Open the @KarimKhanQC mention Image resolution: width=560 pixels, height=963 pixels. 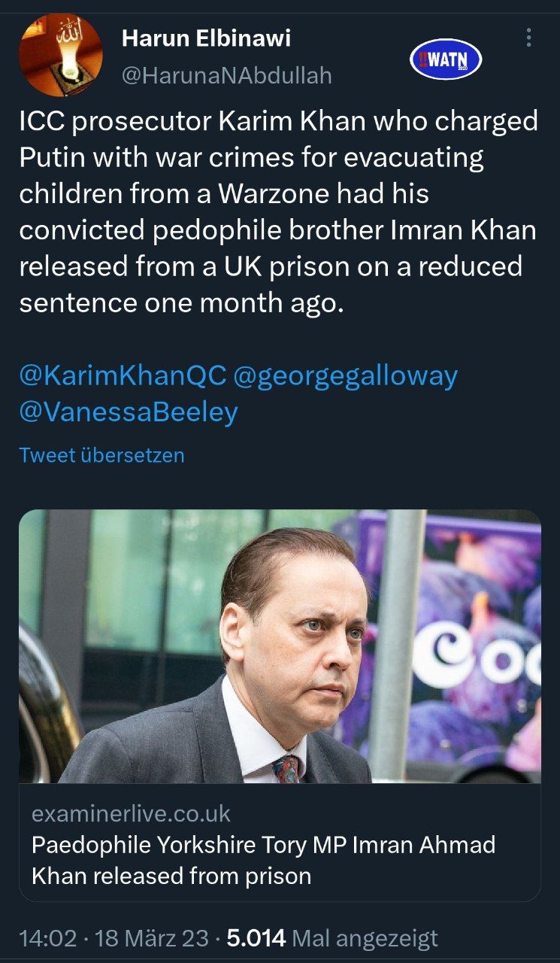point(123,376)
